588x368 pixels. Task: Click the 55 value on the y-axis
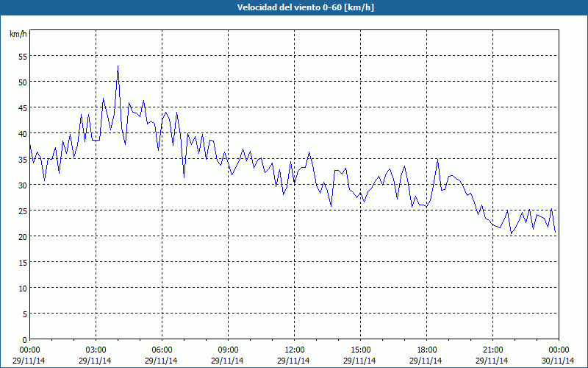click(x=23, y=57)
